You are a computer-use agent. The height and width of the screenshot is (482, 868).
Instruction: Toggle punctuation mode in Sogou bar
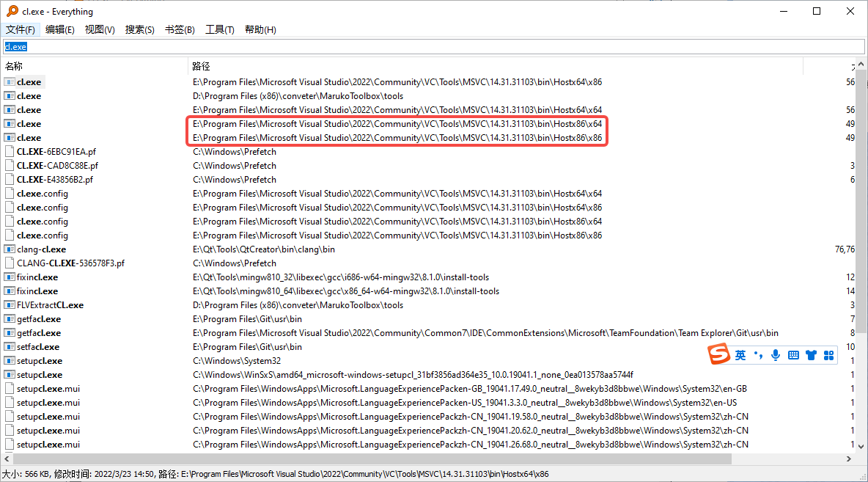pyautogui.click(x=758, y=355)
